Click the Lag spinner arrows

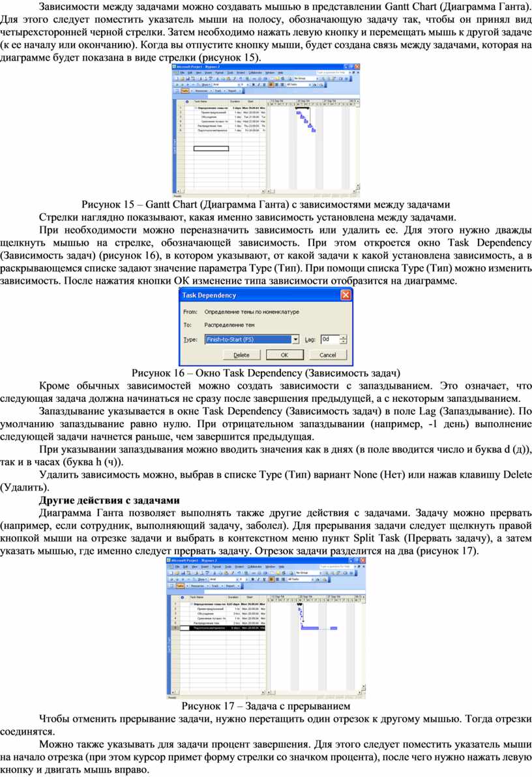coord(344,339)
